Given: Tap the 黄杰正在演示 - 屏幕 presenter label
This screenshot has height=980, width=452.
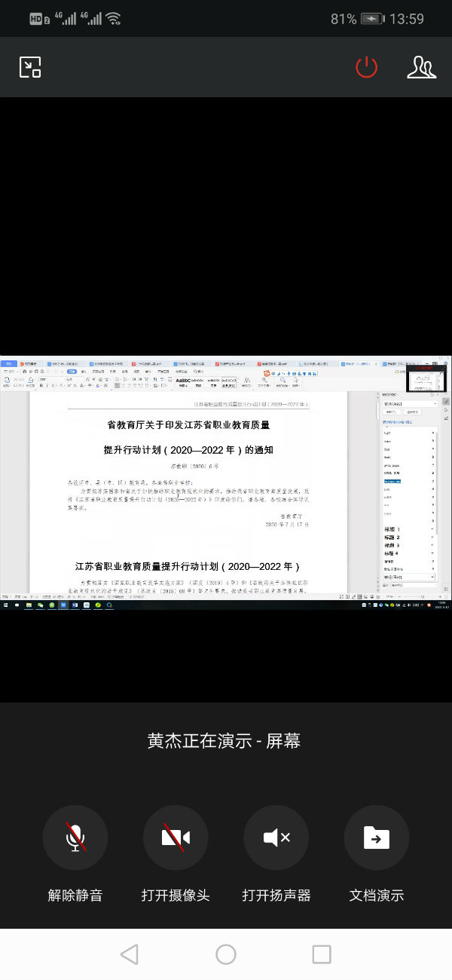Looking at the screenshot, I should (x=224, y=741).
